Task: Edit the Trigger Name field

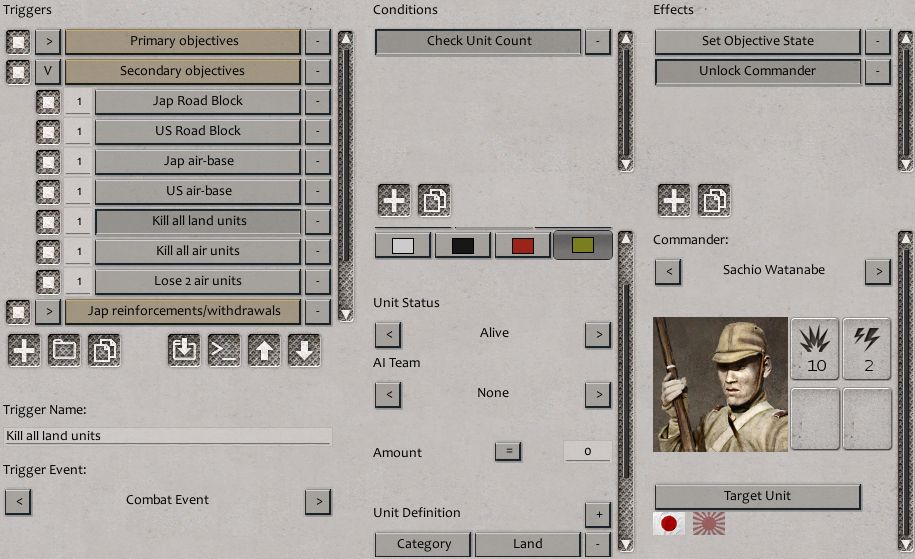Action: tap(167, 436)
